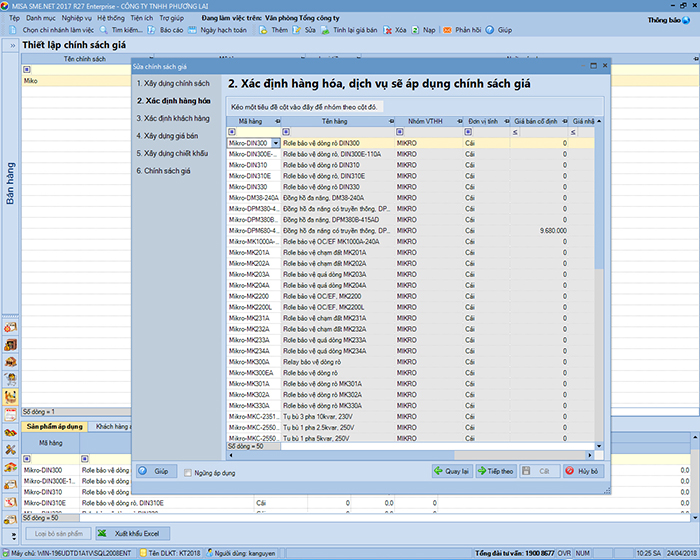Screen dimensions: 700x560
Task: Click the Chọn chi nhánh làm việc toolbar icon
Action: [12, 30]
